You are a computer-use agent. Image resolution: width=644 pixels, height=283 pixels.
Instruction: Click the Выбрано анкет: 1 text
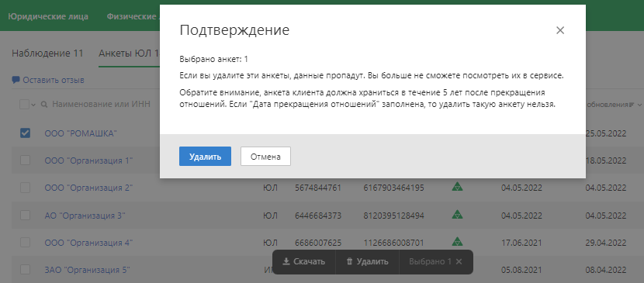click(x=213, y=60)
